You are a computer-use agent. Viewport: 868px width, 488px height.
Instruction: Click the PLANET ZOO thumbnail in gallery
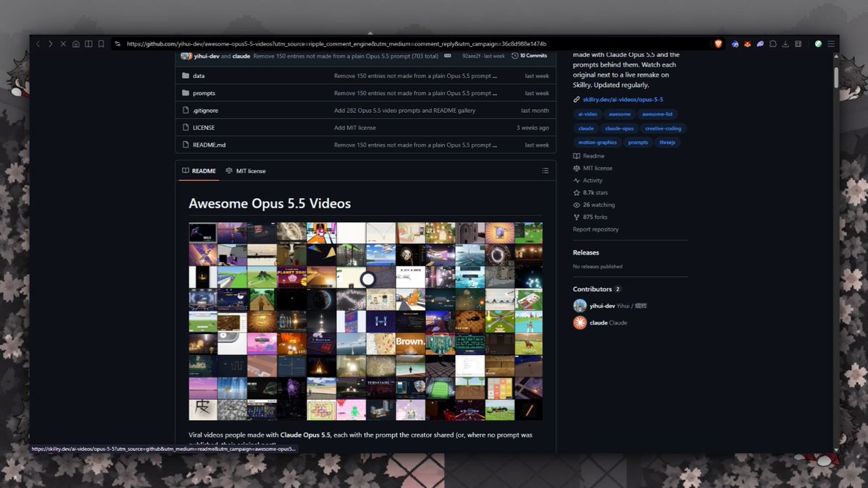(x=292, y=277)
